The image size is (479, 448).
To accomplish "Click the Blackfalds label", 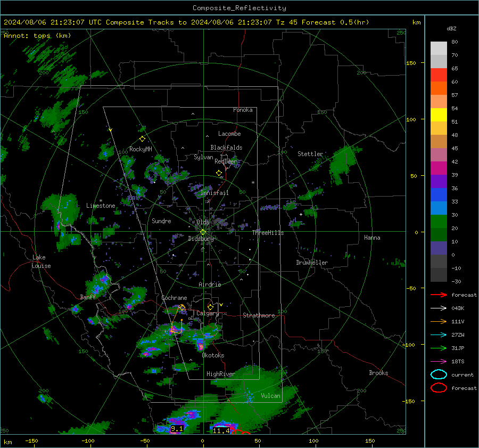I will point(226,148).
